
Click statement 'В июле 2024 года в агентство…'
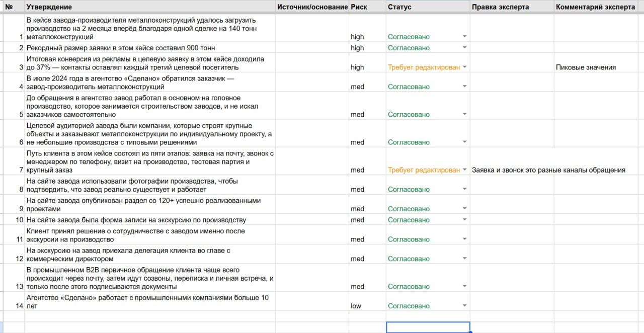150,82
